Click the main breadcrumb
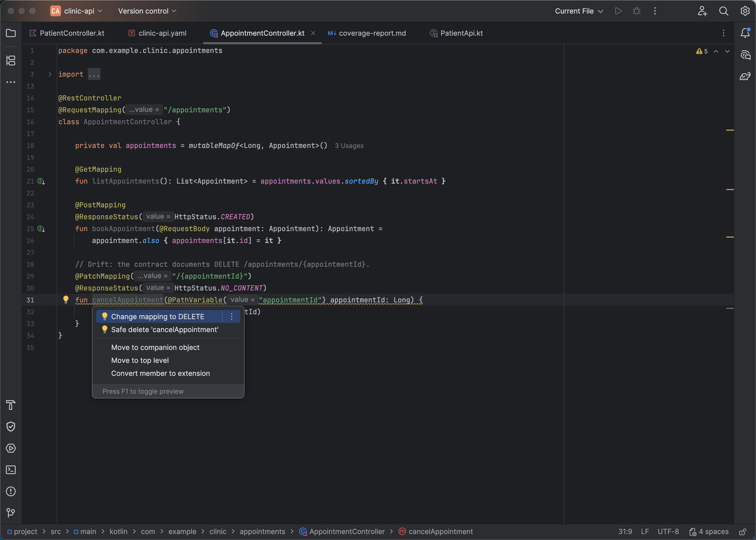 pyautogui.click(x=85, y=532)
